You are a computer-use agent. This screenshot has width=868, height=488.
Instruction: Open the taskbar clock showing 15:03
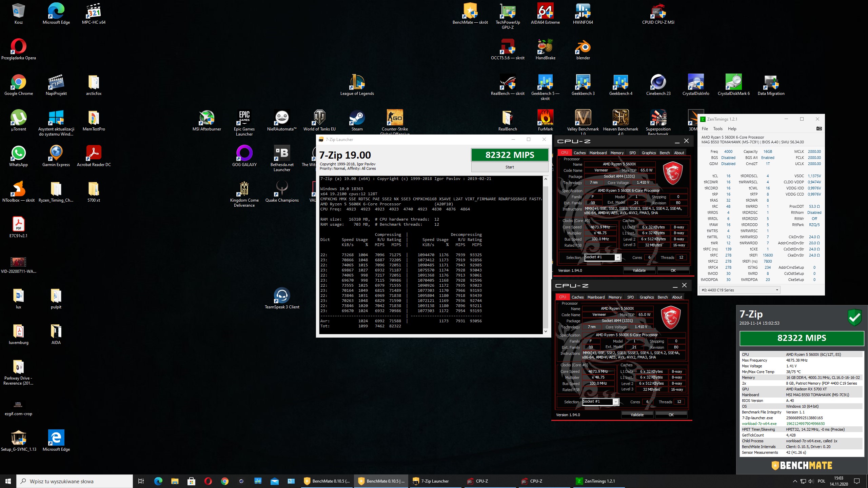(839, 481)
